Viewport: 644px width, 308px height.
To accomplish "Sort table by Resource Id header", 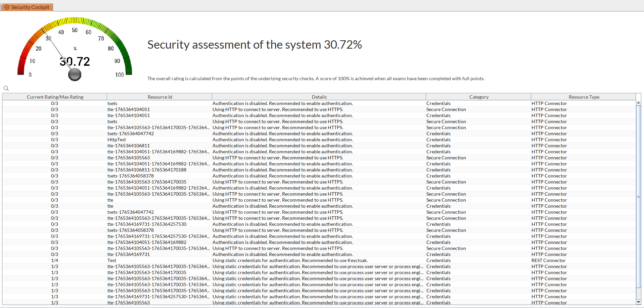I will pos(159,97).
